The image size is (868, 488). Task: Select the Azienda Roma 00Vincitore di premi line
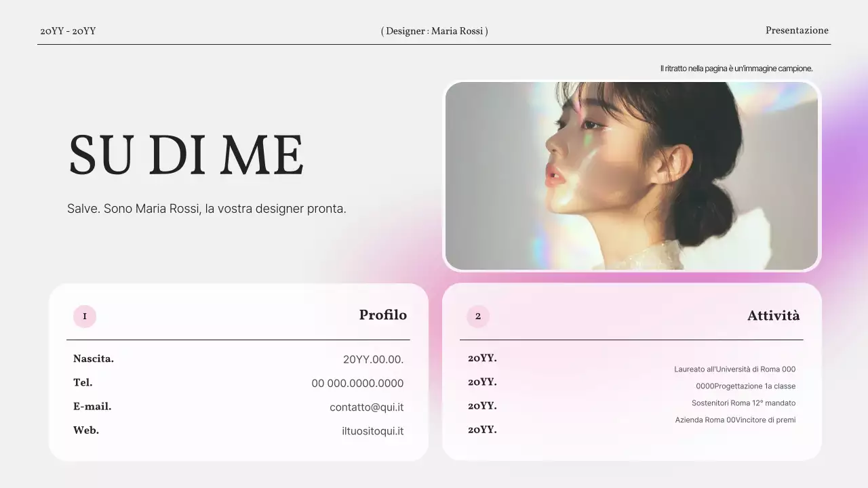[x=735, y=420]
